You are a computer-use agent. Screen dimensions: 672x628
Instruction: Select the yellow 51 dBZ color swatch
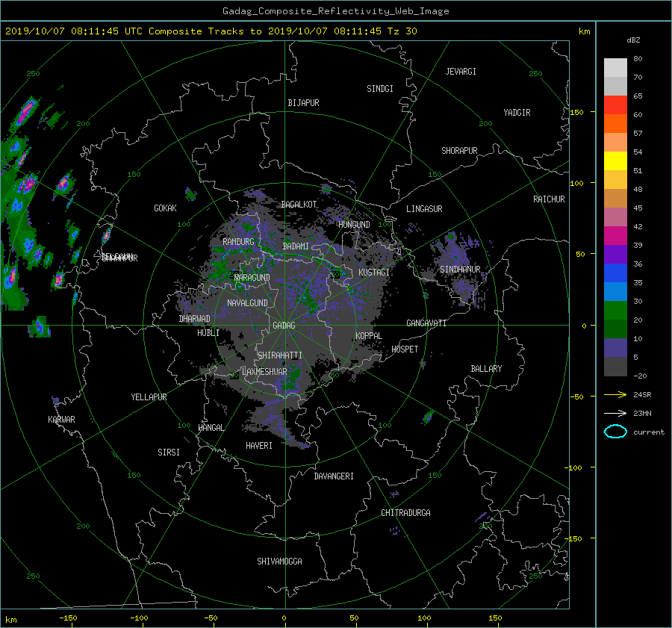(615, 161)
